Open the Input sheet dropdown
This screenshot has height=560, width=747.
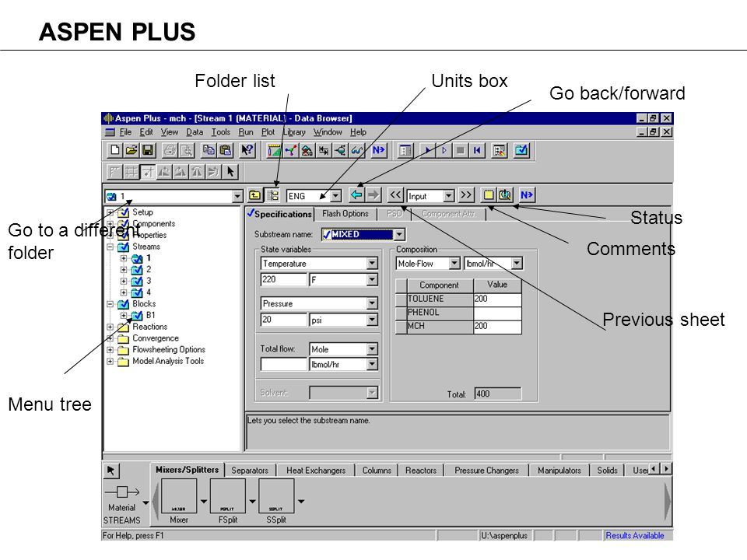[x=449, y=196]
